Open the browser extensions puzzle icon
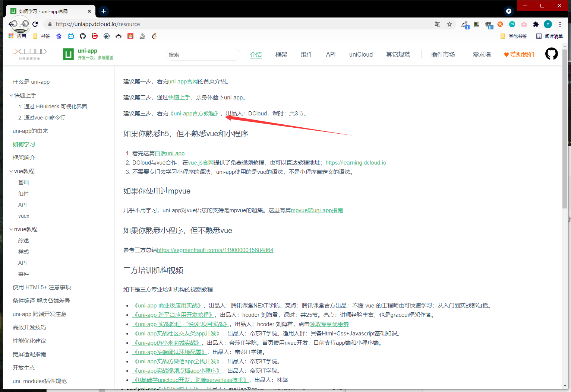Viewport: 571px width, 392px height. [536, 24]
